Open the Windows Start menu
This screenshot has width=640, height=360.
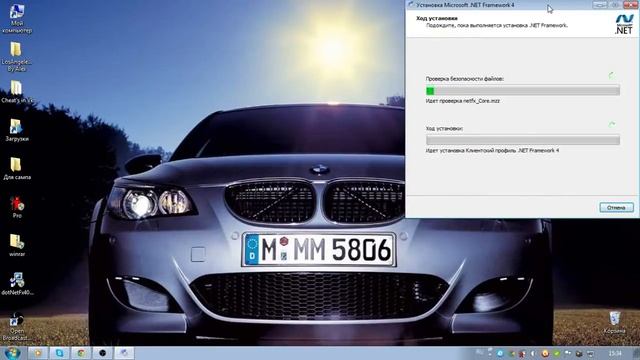[x=12, y=353]
